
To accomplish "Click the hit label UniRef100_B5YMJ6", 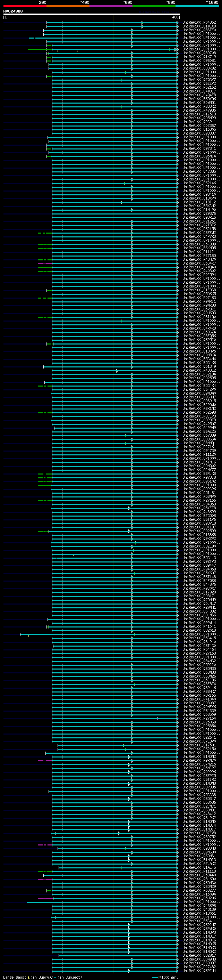I will pos(199,462).
